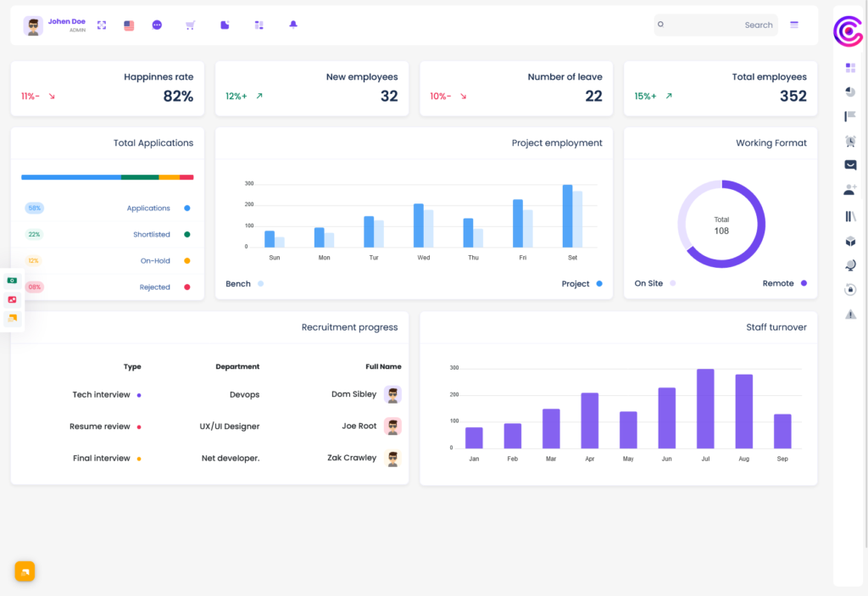Open the US flag language selector
This screenshot has width=868, height=596.
pyautogui.click(x=128, y=25)
